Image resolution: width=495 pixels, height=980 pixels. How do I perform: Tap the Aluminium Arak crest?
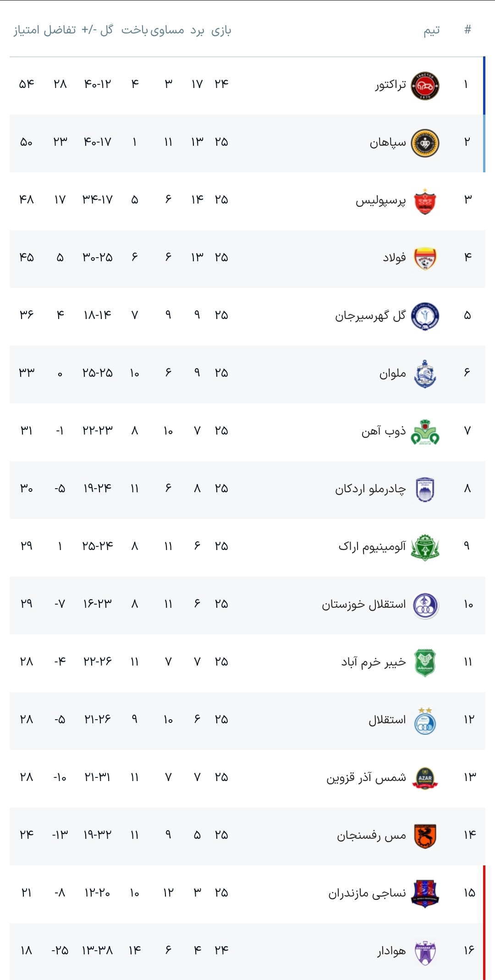tap(425, 547)
